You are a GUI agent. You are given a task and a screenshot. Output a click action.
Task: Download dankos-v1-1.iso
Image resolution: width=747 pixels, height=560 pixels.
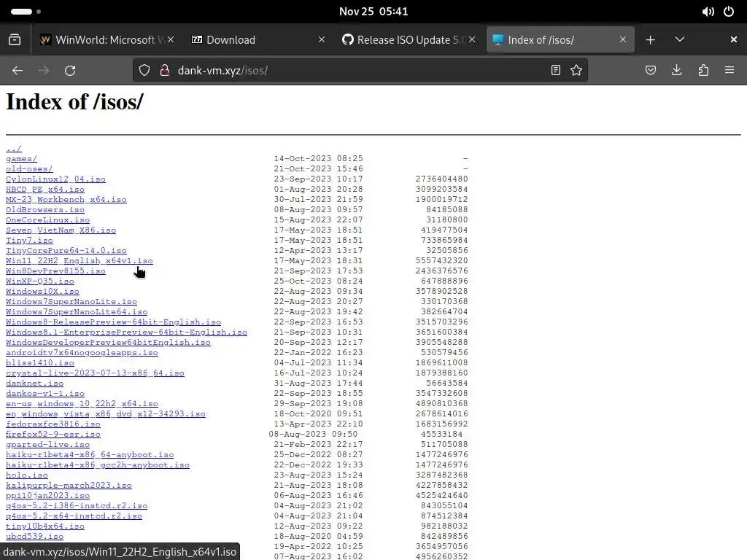[x=45, y=394]
